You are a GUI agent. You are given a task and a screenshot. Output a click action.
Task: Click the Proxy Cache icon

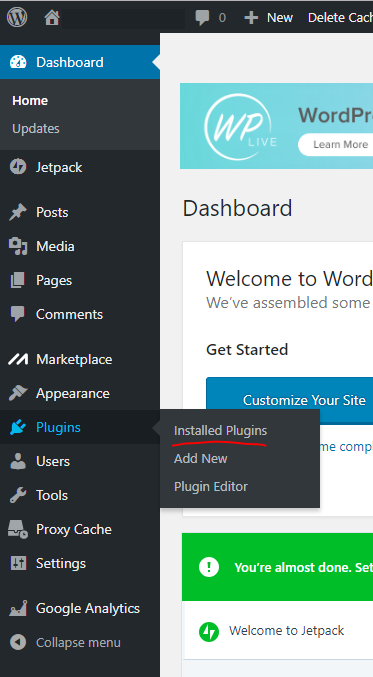pyautogui.click(x=18, y=529)
